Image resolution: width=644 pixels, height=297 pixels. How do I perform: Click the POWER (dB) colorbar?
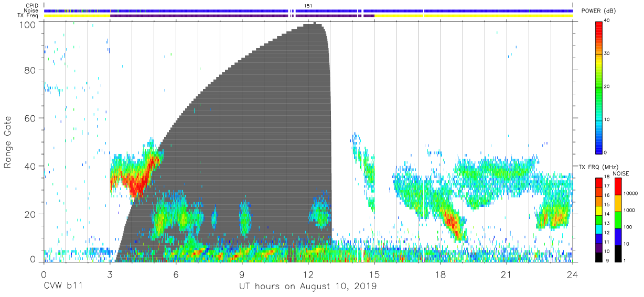599,87
